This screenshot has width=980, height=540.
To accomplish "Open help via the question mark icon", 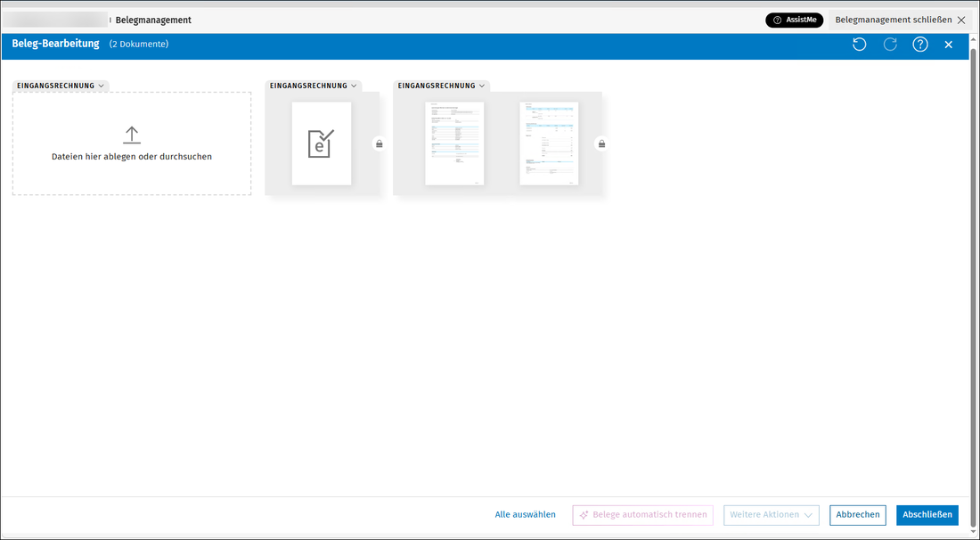I will pos(920,45).
